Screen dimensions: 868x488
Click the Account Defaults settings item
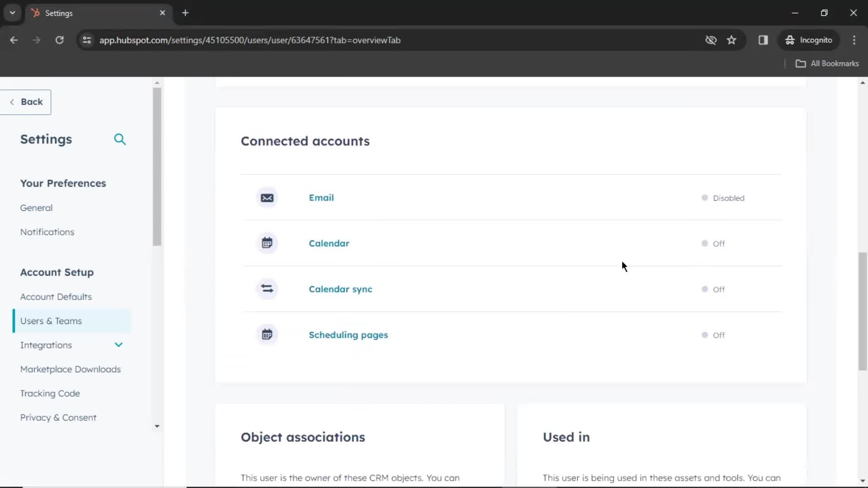click(56, 297)
